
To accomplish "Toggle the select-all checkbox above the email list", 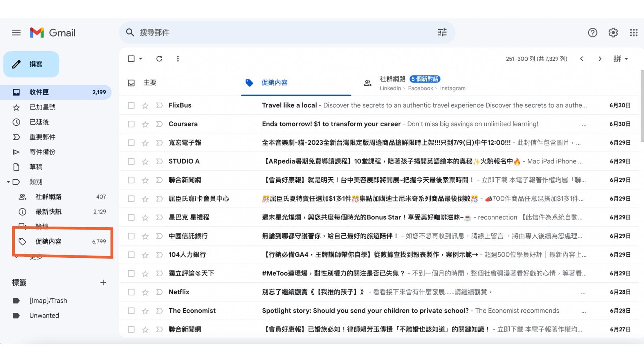I will tap(131, 59).
